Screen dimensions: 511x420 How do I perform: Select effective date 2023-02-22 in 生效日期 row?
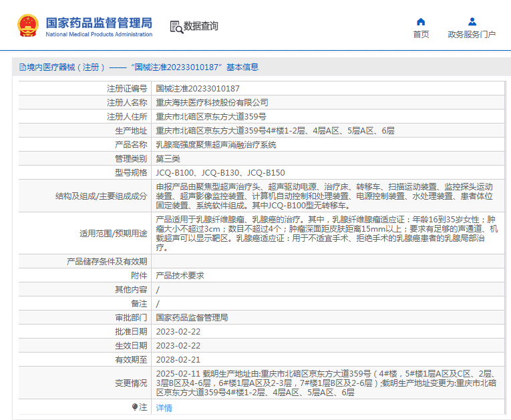(x=178, y=346)
